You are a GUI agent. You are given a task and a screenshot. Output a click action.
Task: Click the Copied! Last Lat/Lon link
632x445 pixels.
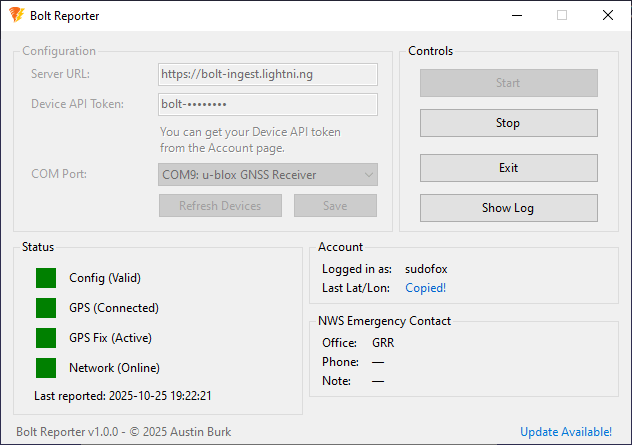(x=426, y=288)
